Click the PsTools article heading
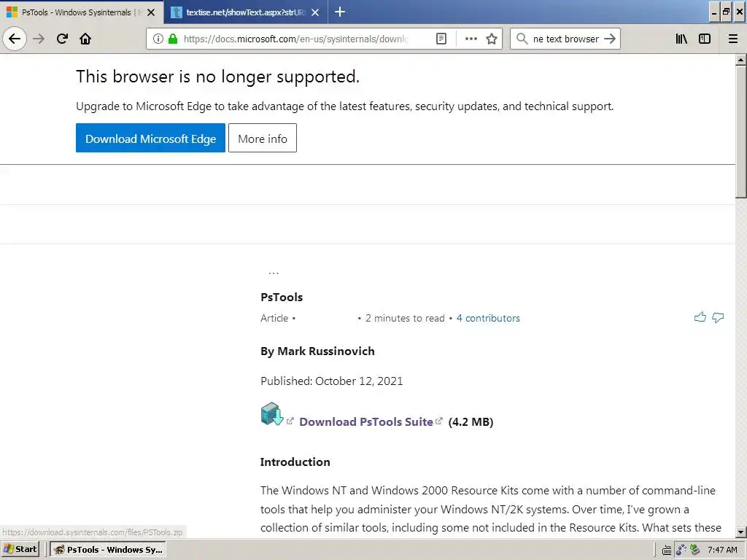Screen dimensions: 747x560 pyautogui.click(x=282, y=297)
